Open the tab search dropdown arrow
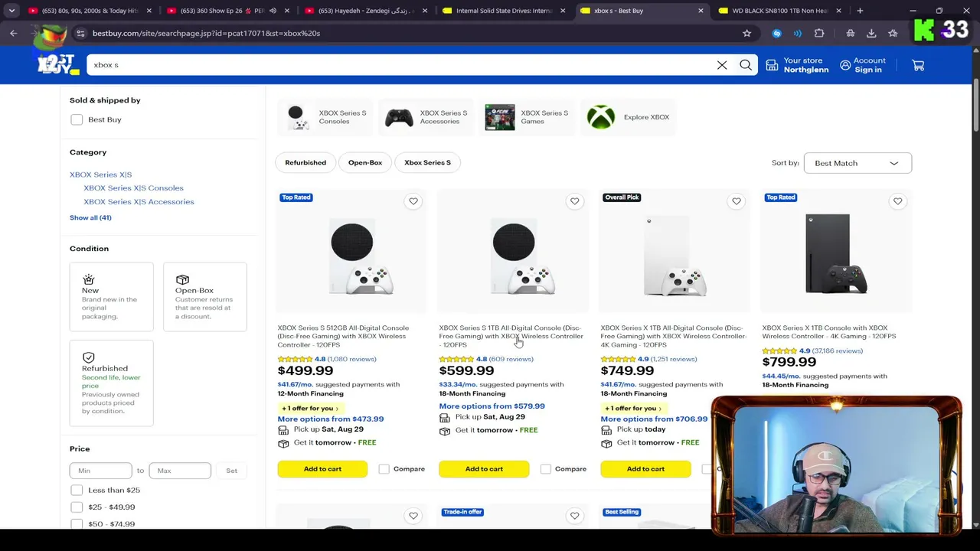Viewport: 980px width, 551px height. click(x=11, y=11)
